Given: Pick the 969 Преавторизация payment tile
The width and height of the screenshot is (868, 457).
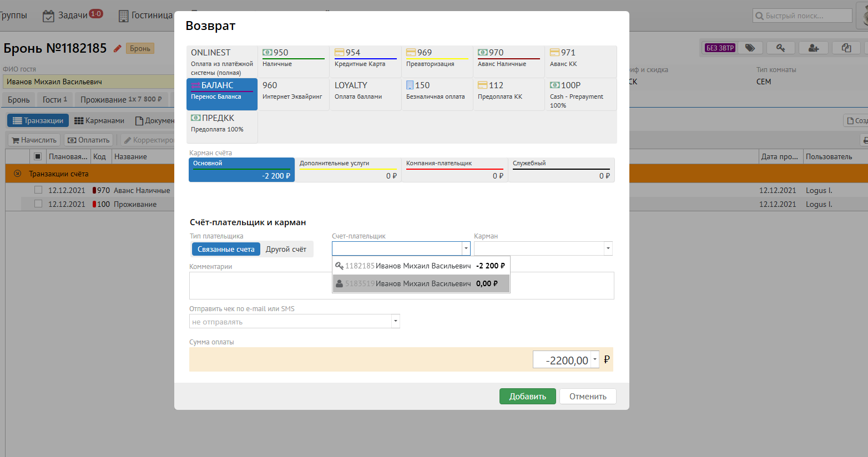Looking at the screenshot, I should point(437,62).
